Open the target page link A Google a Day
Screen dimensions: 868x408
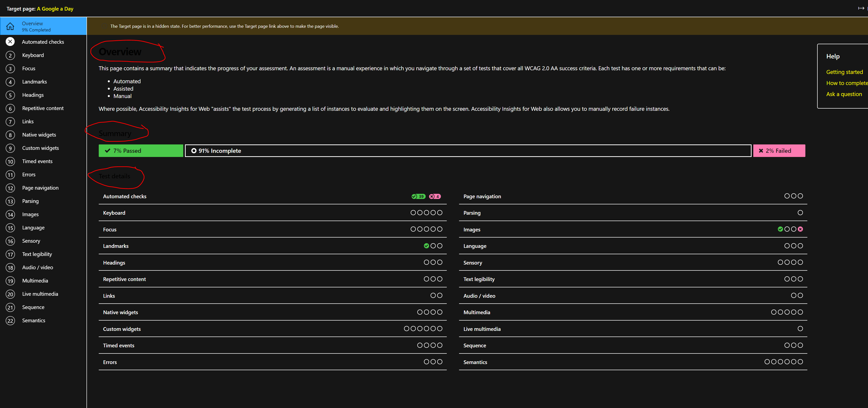(55, 9)
